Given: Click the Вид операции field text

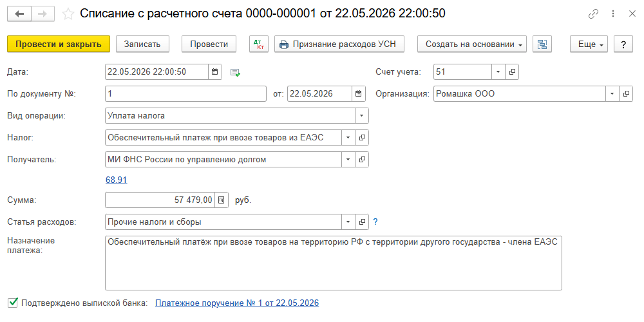Looking at the screenshot, I should point(230,115).
